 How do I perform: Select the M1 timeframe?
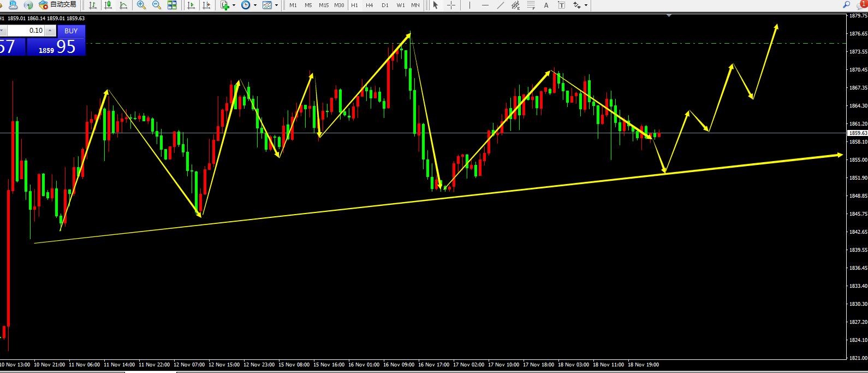click(293, 5)
